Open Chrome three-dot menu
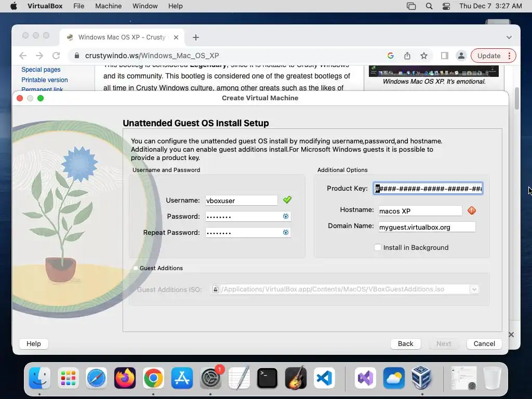 [509, 56]
